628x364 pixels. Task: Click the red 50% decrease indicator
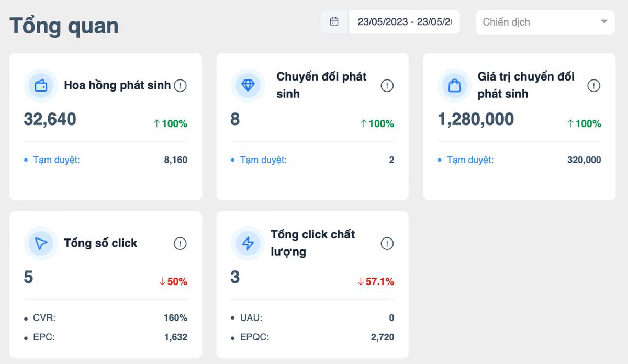173,282
